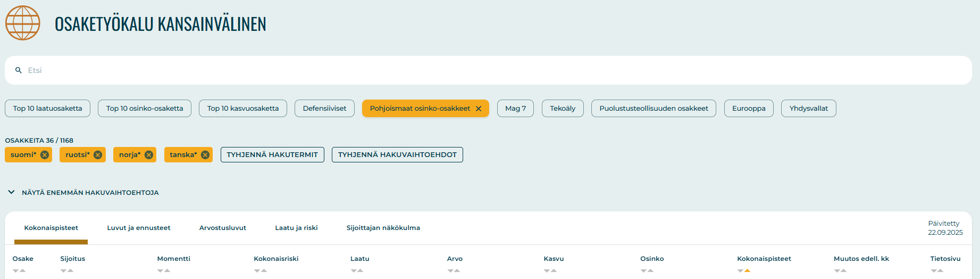
Task: Switch to Luvut ja ennusteet tab
Action: click(139, 228)
